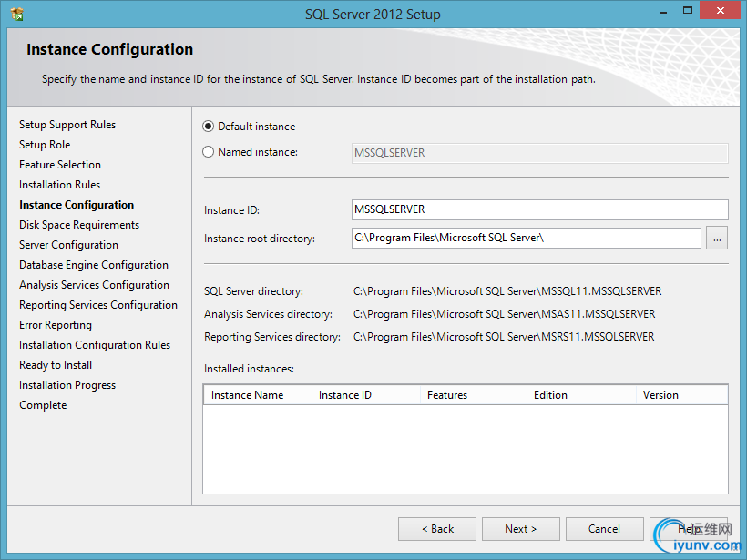Click the Instance ID text field

(540, 209)
